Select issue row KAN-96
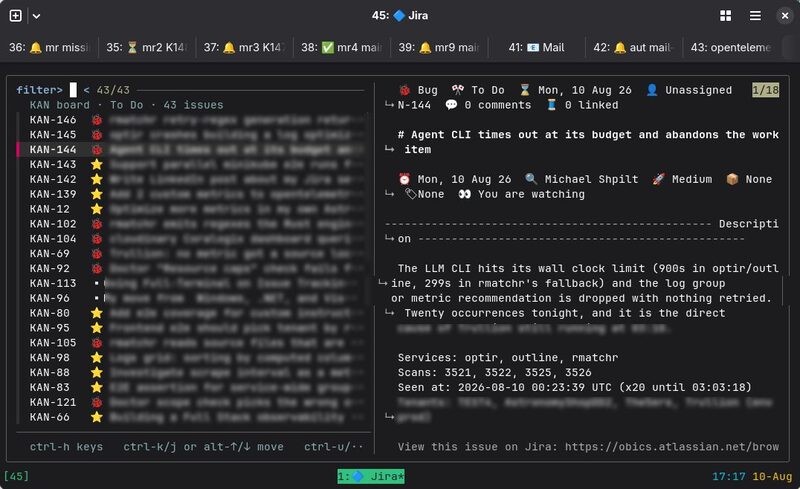 point(192,298)
